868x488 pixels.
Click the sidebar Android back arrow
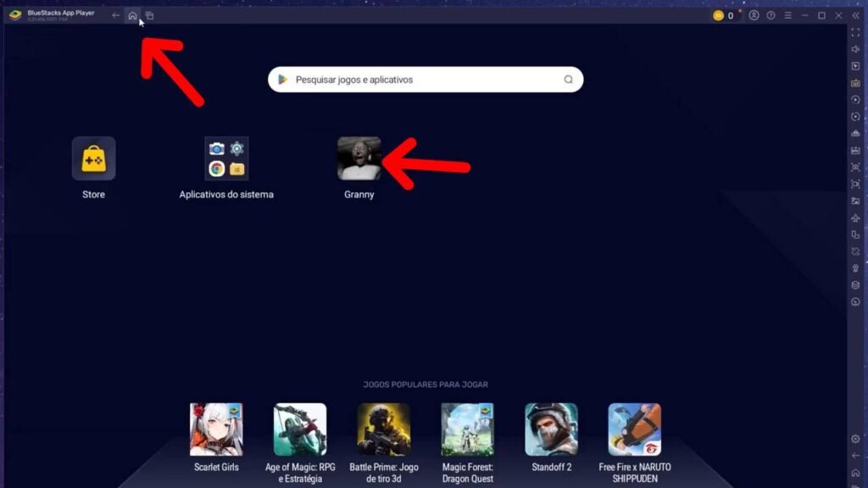(x=855, y=455)
